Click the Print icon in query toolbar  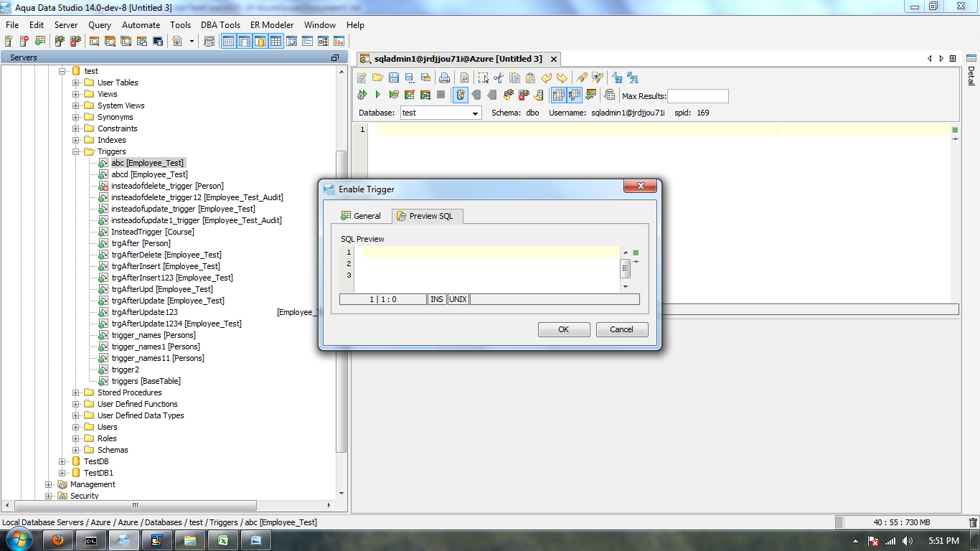[x=444, y=77]
